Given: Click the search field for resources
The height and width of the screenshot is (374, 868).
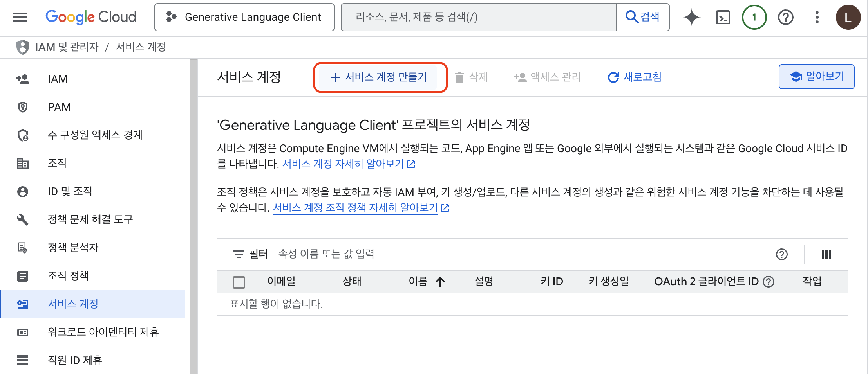Looking at the screenshot, I should point(479,17).
